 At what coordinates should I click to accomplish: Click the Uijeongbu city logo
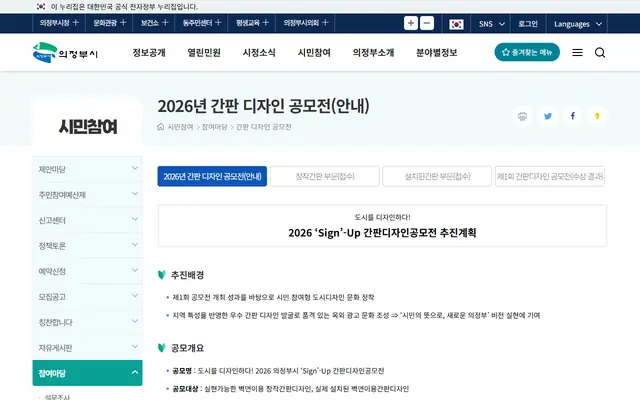[65, 53]
